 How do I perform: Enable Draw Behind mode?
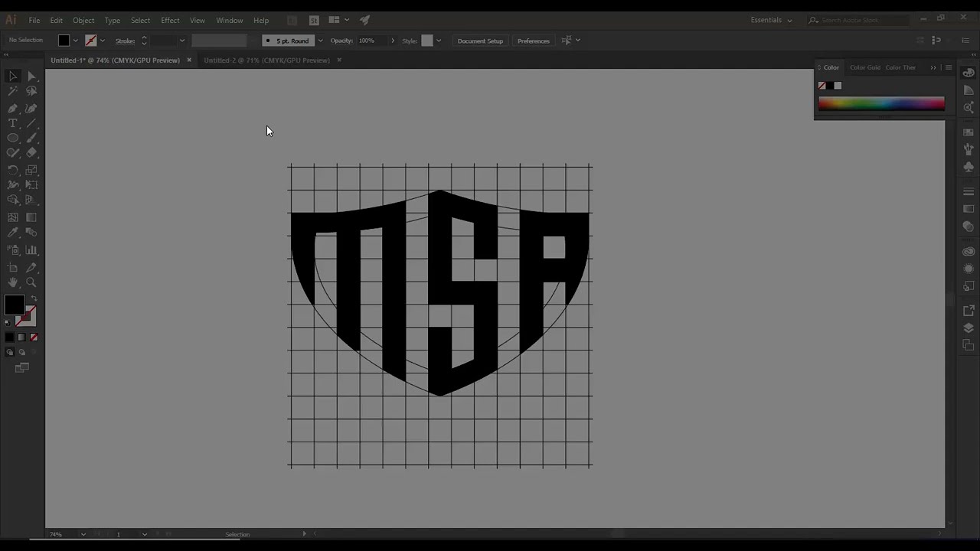click(x=21, y=353)
